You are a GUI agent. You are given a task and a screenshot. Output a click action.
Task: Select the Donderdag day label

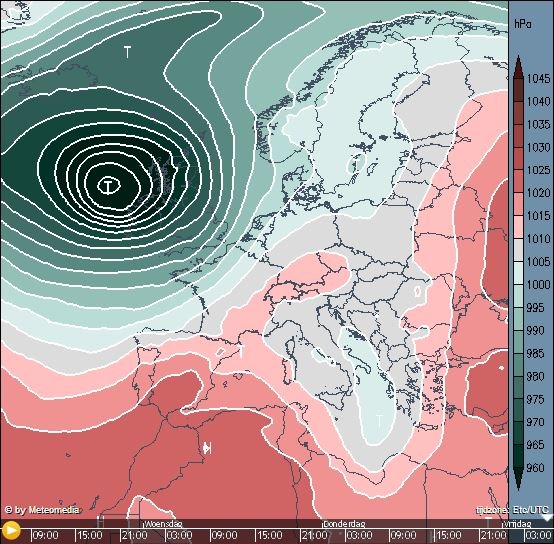point(344,524)
